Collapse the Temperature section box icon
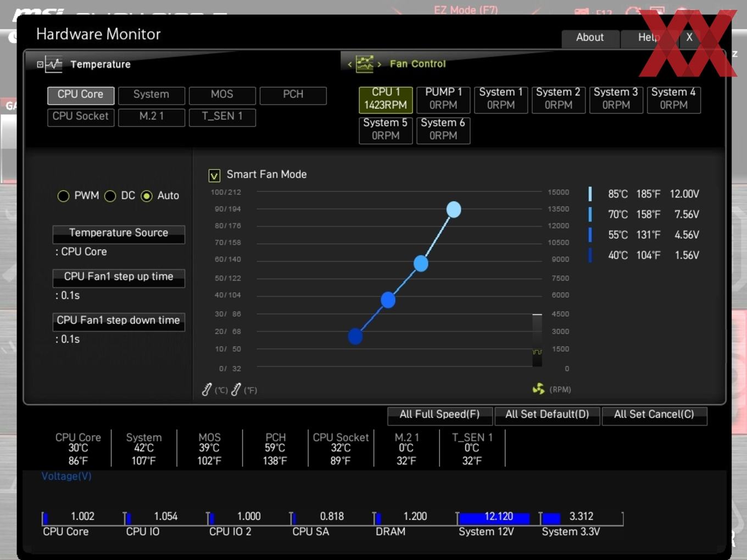 [40, 64]
